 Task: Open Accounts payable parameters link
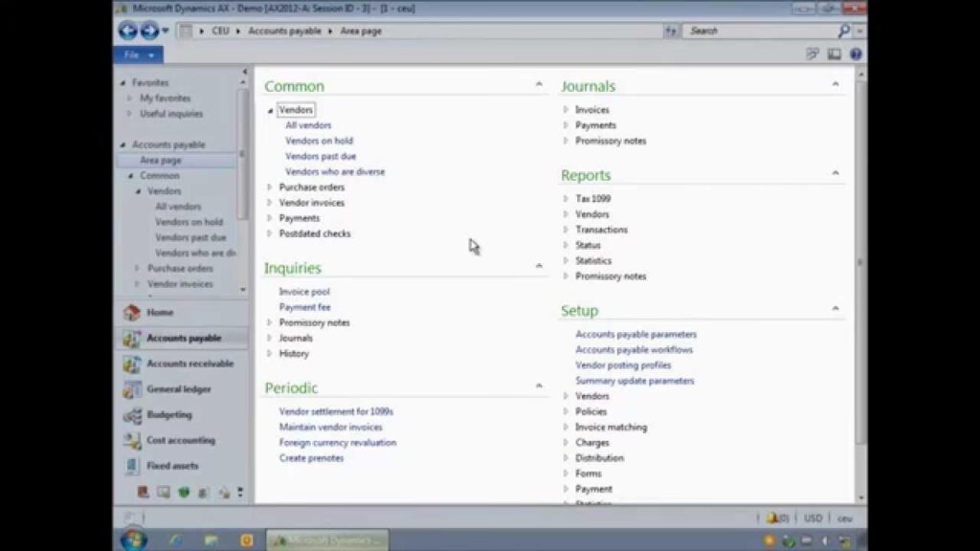(635, 335)
